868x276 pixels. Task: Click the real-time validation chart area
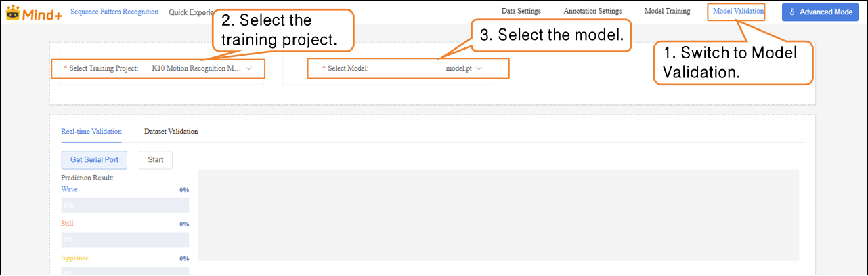point(498,215)
